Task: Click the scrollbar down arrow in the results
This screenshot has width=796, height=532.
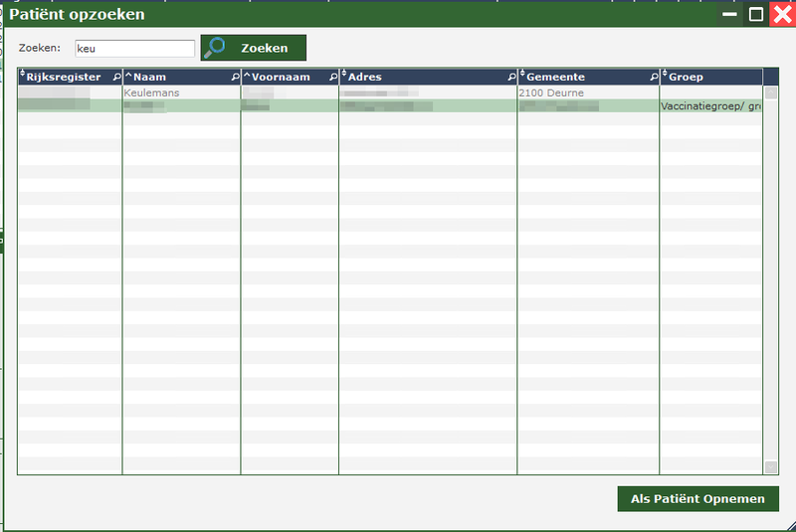Action: click(x=770, y=467)
